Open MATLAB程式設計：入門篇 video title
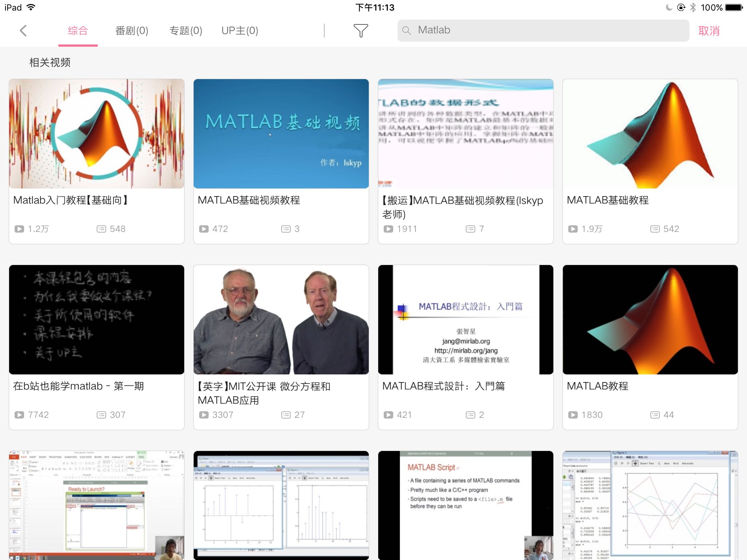 (x=444, y=386)
